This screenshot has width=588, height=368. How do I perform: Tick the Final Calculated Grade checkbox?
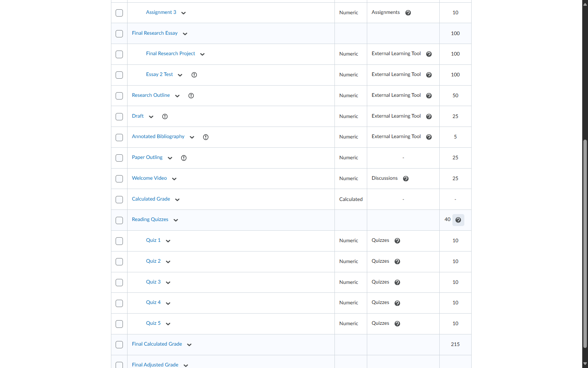coord(119,344)
